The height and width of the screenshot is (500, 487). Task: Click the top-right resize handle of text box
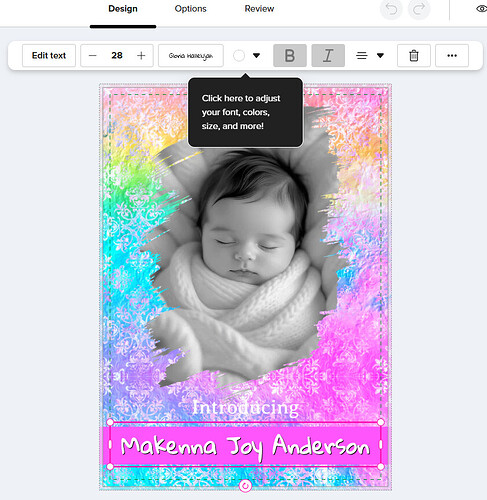coord(381,422)
